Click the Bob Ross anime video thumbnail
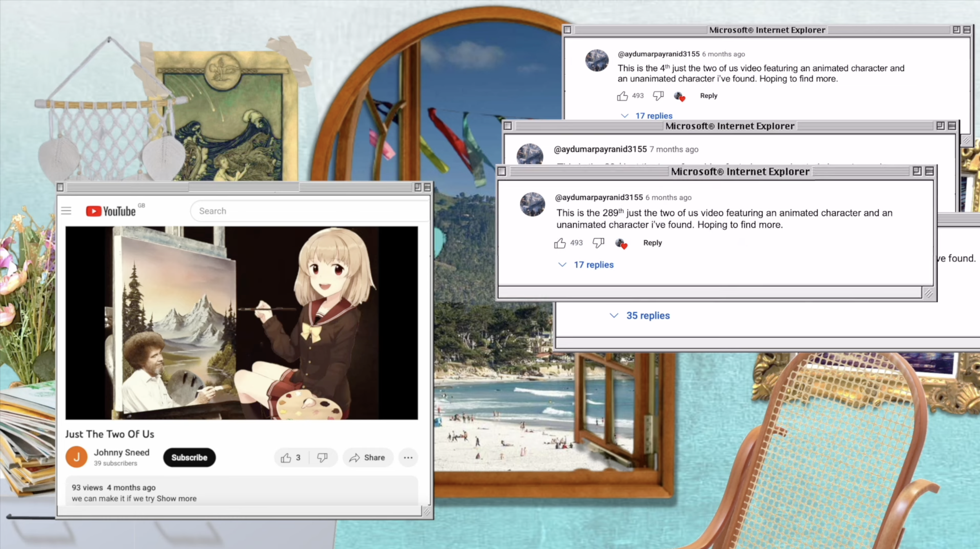This screenshot has height=549, width=980. (241, 323)
